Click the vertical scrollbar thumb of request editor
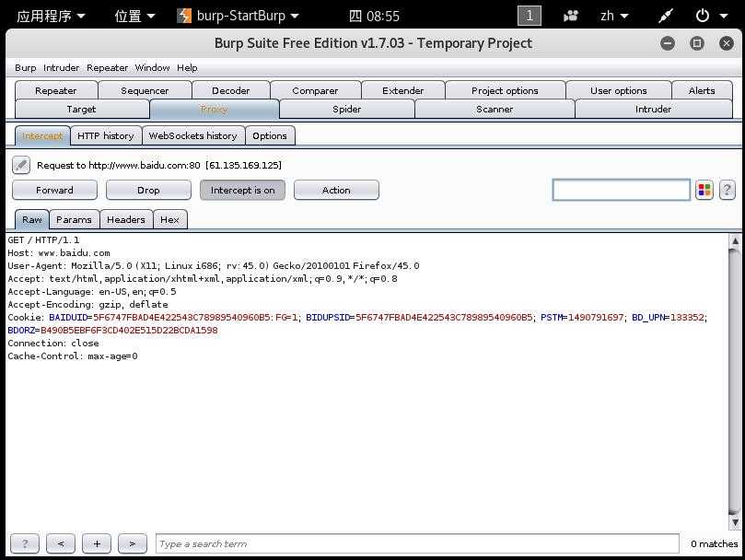The image size is (745, 560). (x=735, y=381)
